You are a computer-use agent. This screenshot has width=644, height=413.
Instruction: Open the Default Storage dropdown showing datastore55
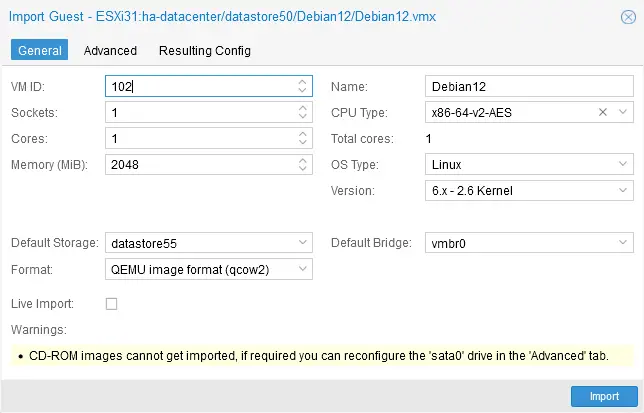(303, 243)
